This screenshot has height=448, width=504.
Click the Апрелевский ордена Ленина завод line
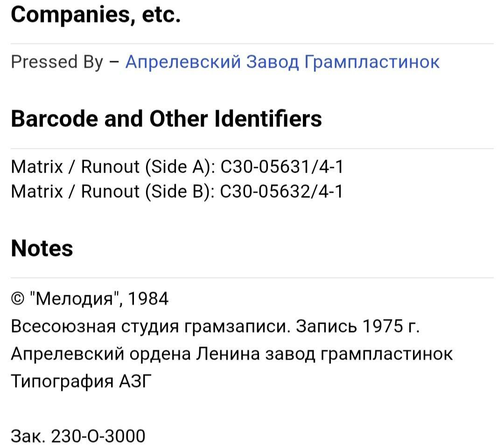[231, 354]
